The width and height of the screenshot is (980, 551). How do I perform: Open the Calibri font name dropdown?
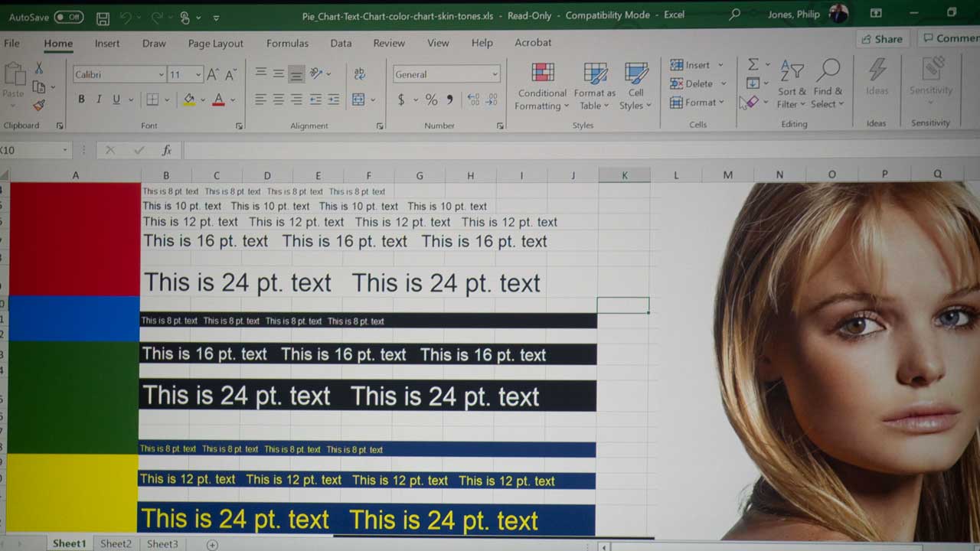point(161,75)
